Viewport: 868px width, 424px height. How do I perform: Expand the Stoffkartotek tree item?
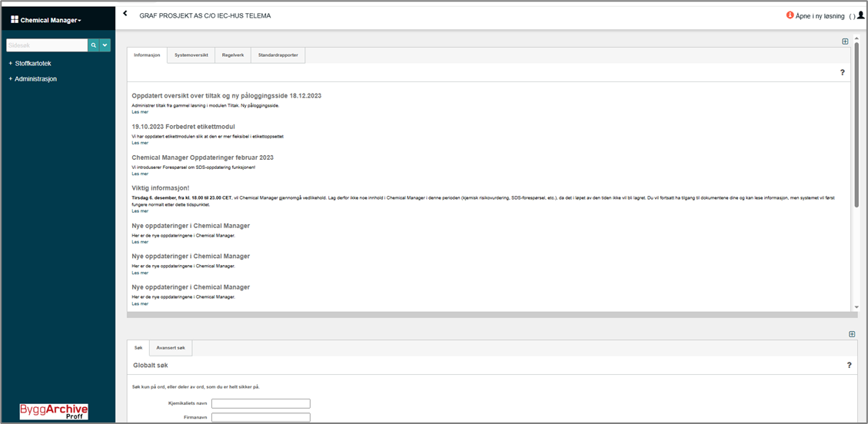click(x=10, y=63)
